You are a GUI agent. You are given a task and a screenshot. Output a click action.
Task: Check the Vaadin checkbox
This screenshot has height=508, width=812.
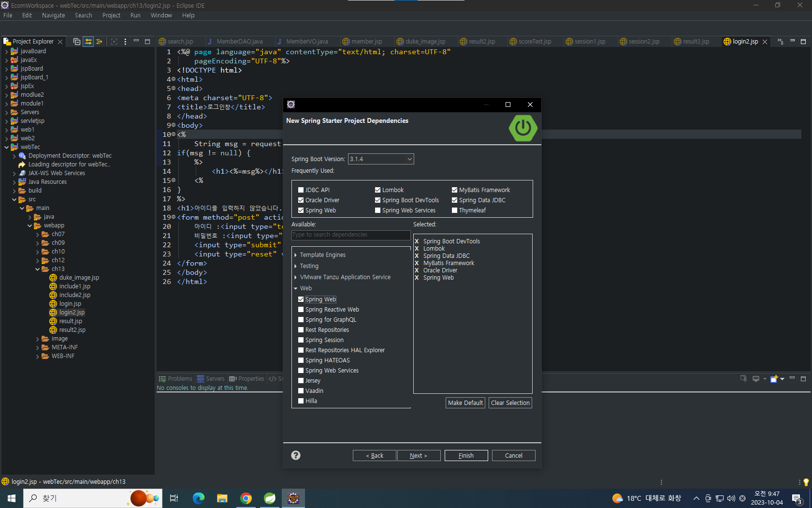[x=301, y=391]
